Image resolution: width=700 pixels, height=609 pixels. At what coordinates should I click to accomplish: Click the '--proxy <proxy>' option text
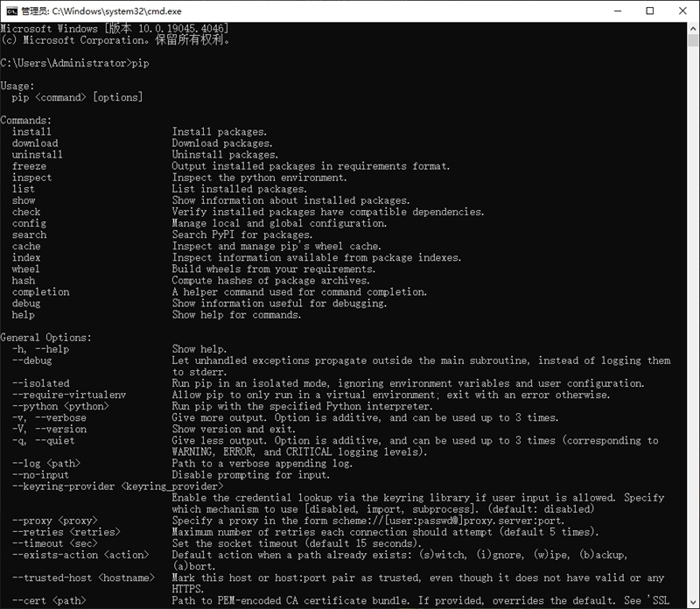click(x=54, y=521)
